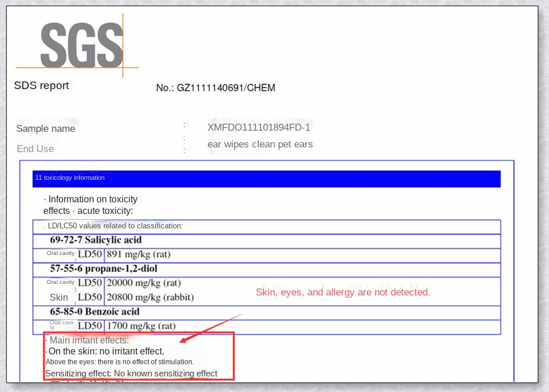Click the red note about skin, eyes, allergy
The height and width of the screenshot is (392, 549).
click(x=343, y=292)
